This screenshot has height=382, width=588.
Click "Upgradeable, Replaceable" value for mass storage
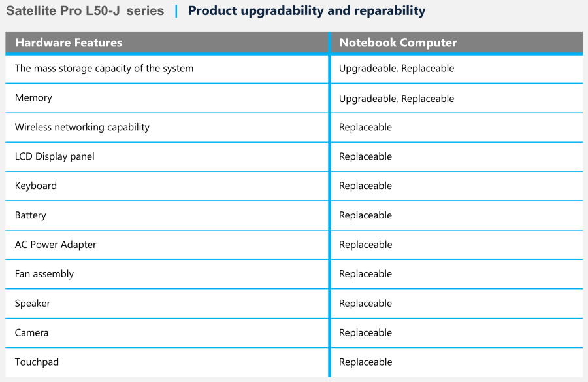pos(397,69)
